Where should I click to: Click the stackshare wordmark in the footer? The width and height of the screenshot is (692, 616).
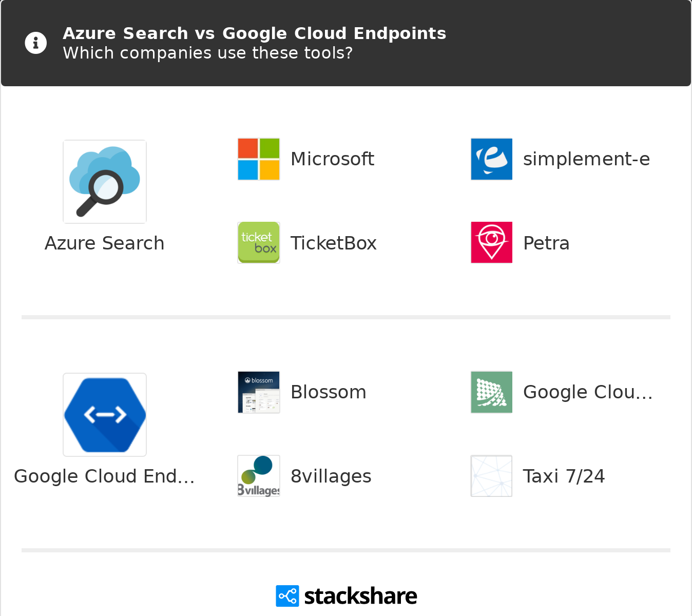coord(360,596)
